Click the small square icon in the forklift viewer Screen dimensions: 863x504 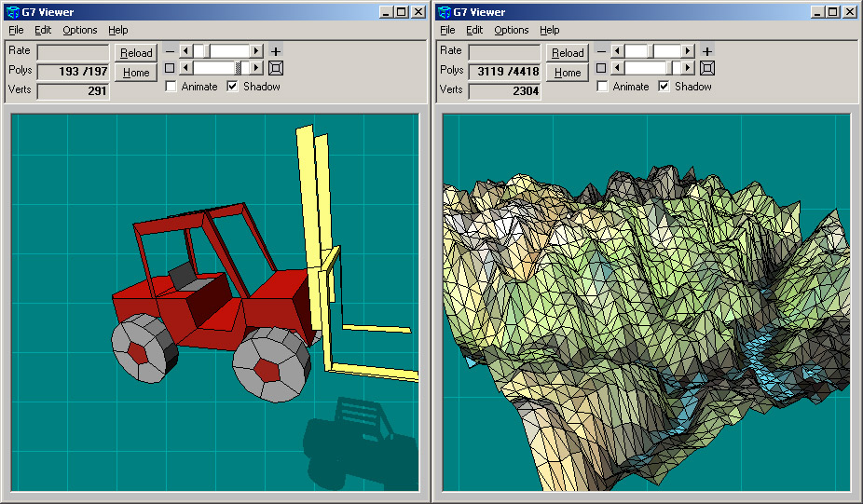[x=169, y=68]
